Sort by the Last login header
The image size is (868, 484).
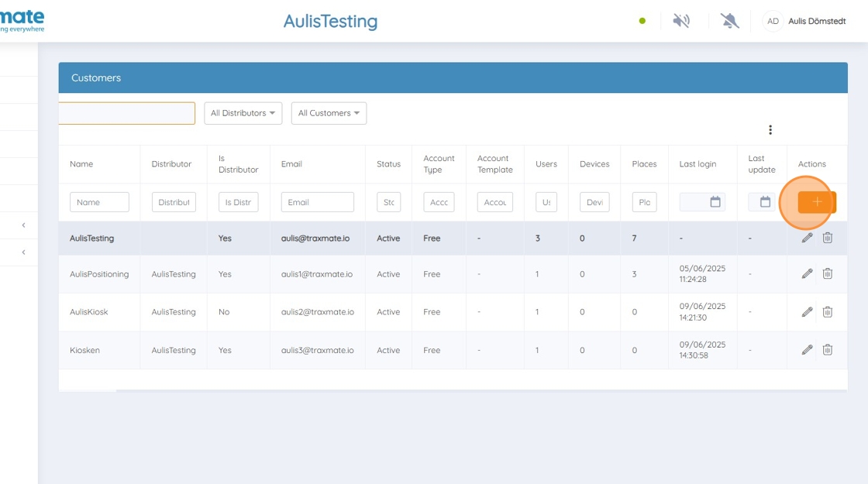697,164
